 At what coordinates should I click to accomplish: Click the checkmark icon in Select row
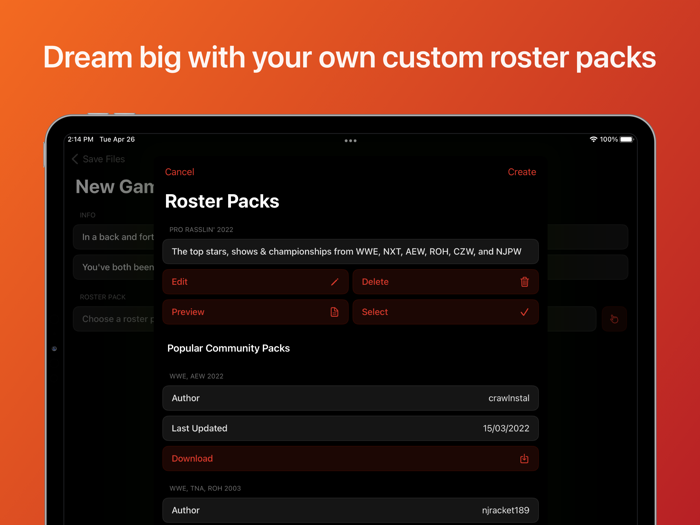(x=525, y=312)
